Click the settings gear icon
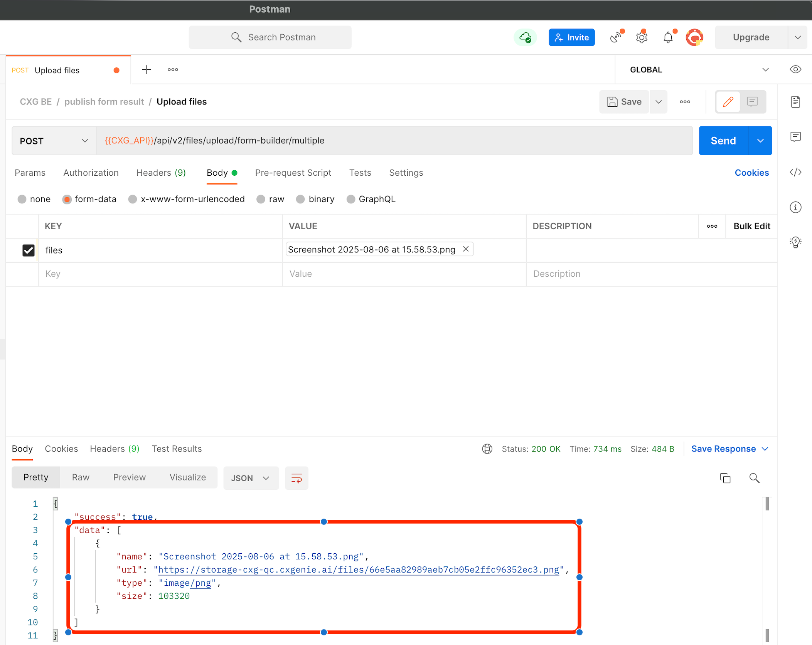The width and height of the screenshot is (812, 645). 642,38
